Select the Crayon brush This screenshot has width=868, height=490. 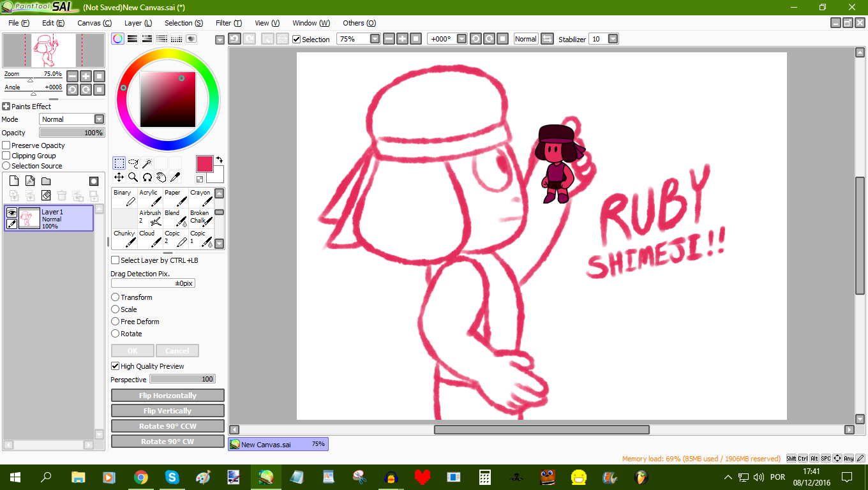[x=201, y=198]
